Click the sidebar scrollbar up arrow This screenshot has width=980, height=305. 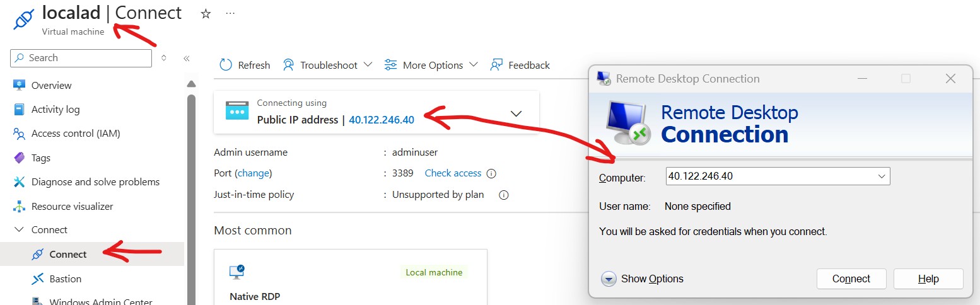[x=192, y=84]
